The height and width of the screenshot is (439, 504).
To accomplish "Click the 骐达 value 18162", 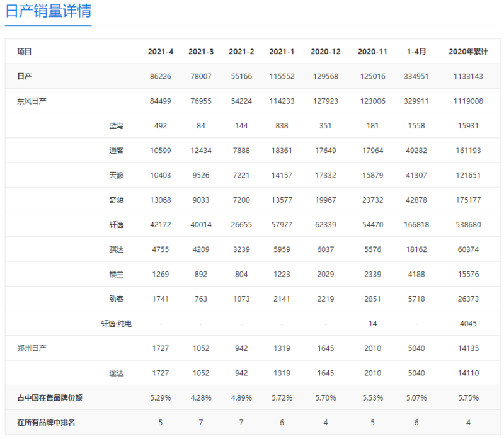I will click(x=416, y=249).
